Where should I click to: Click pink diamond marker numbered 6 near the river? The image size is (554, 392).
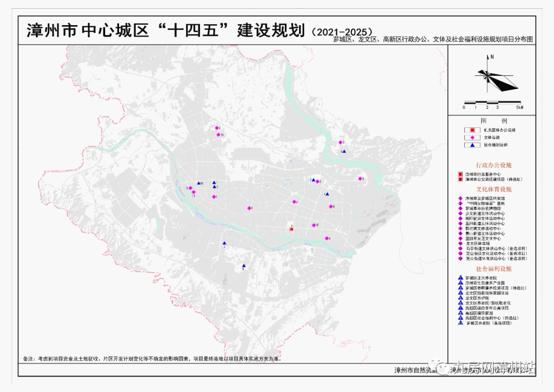point(327,238)
